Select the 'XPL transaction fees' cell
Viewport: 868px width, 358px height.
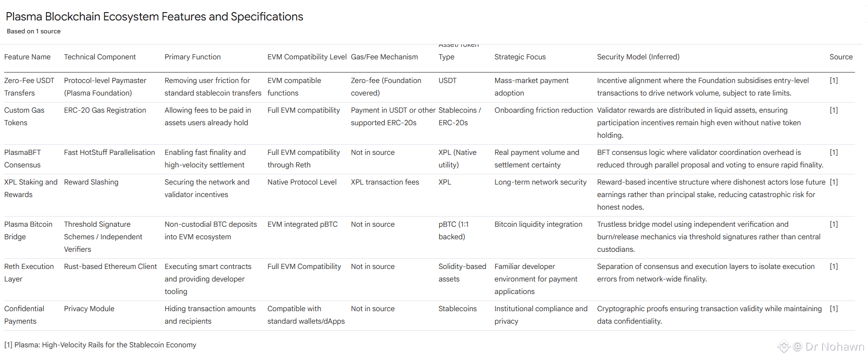(385, 182)
